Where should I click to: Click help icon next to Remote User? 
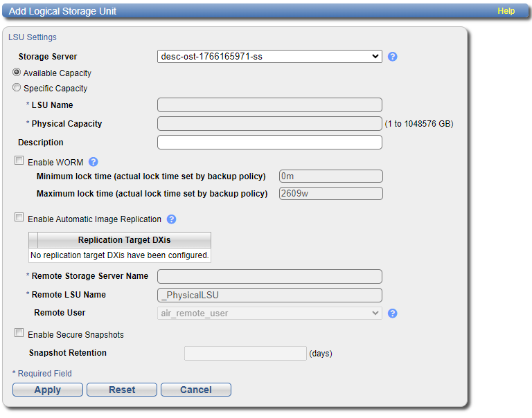(x=392, y=313)
